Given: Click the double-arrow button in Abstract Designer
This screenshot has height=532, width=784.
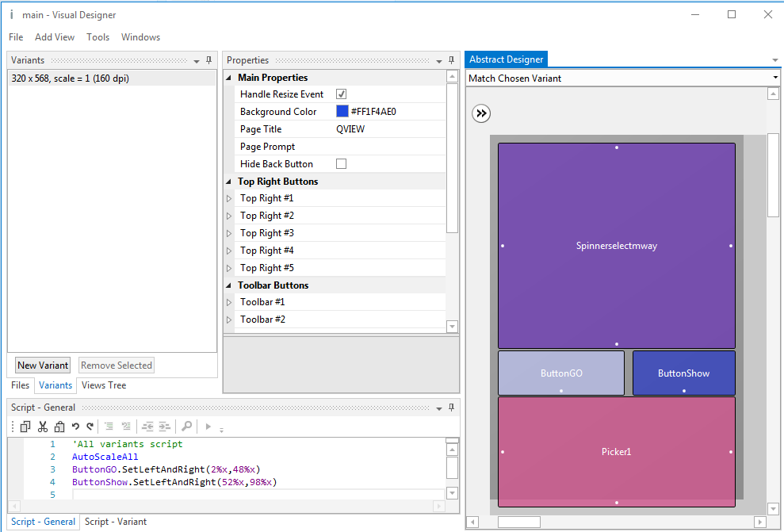Looking at the screenshot, I should click(x=481, y=113).
